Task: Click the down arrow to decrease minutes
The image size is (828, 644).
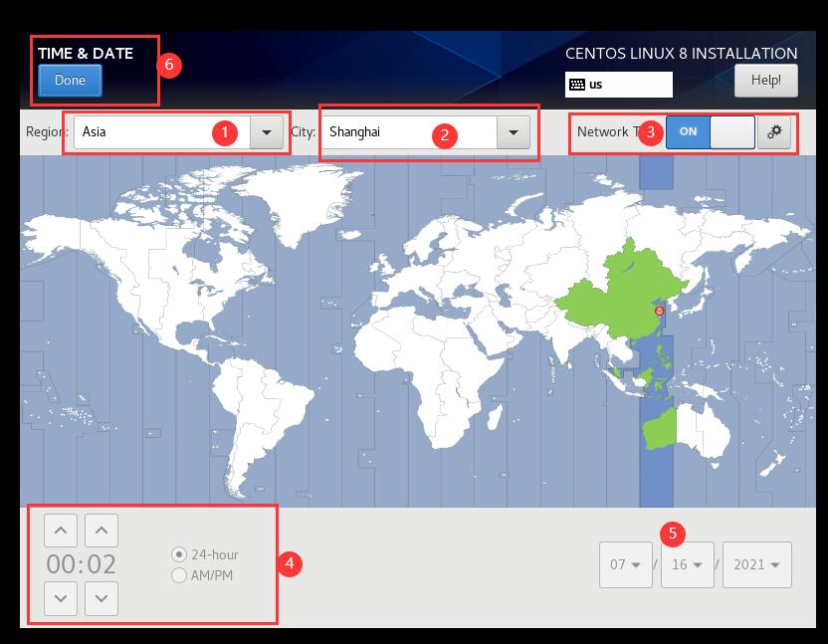Action: (101, 599)
